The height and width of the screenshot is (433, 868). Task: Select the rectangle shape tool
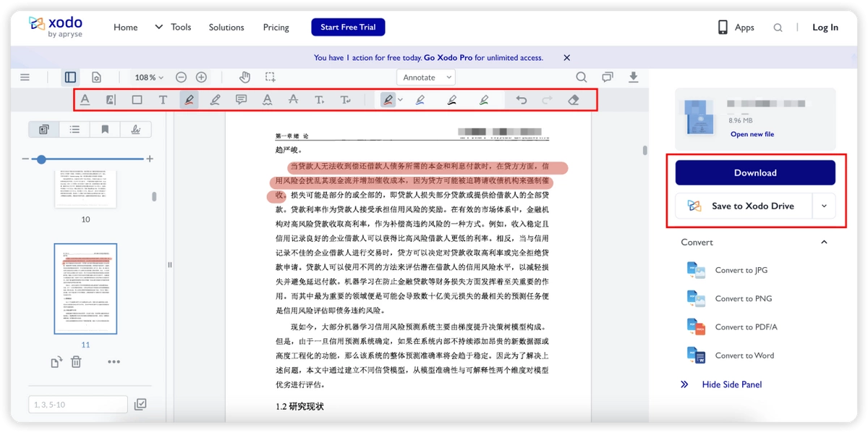(137, 100)
